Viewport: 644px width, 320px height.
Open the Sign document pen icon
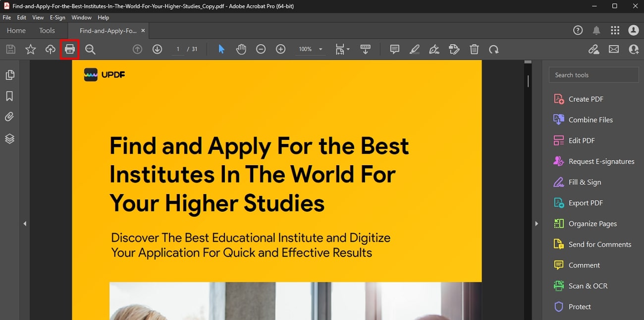[x=434, y=49]
